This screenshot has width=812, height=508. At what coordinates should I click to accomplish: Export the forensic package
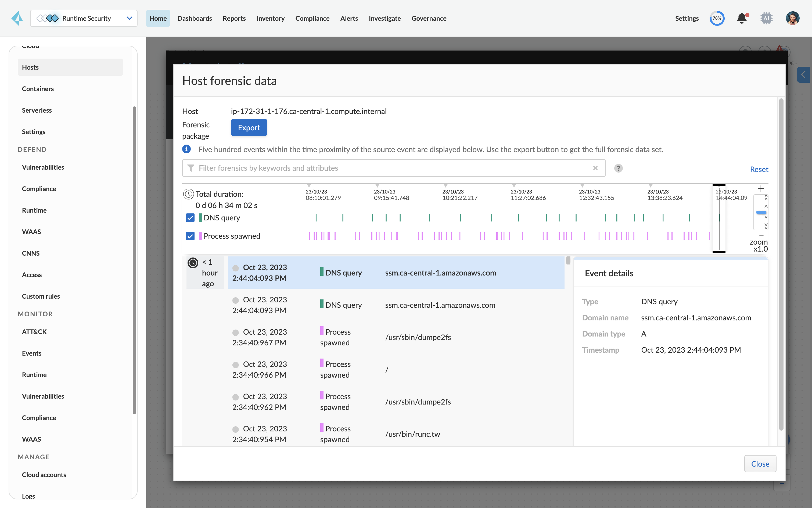pos(249,128)
